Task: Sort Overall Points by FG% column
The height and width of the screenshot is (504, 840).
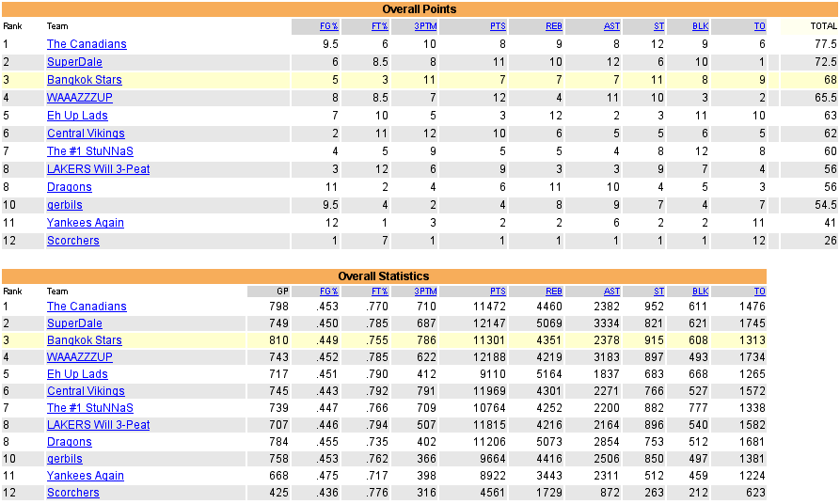Action: tap(329, 26)
